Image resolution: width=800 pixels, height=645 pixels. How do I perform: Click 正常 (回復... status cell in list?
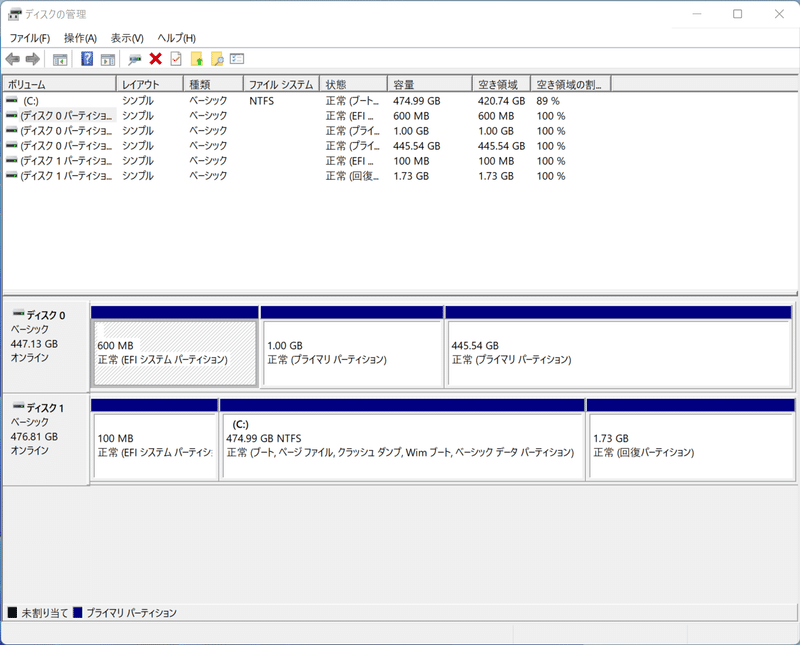coord(353,176)
